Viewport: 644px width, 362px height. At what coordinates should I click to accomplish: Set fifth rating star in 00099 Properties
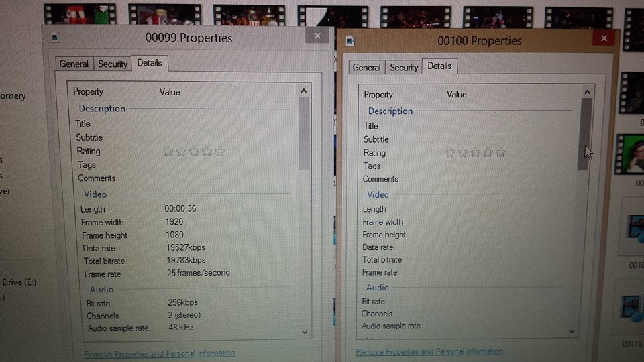pos(219,152)
